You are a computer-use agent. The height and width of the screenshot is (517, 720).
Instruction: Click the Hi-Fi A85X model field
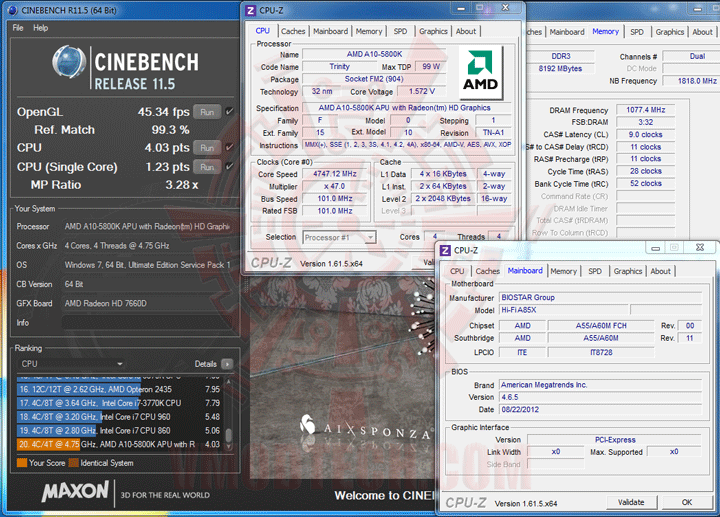(563, 310)
